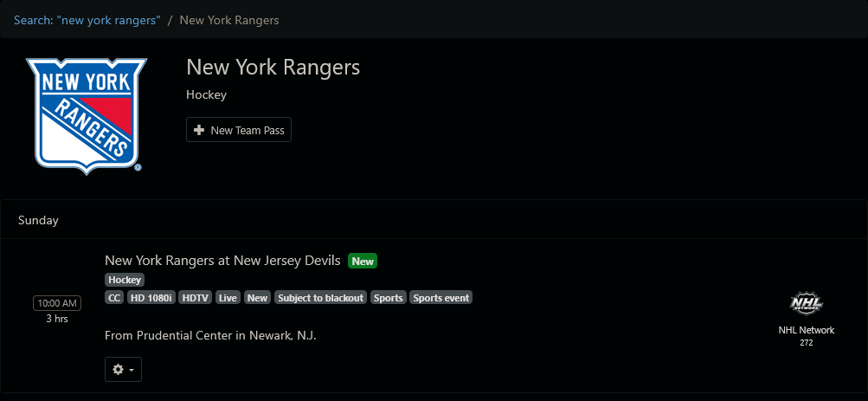Viewport: 868px width, 401px height.
Task: Click the green New badge beside the game title
Action: tap(363, 262)
